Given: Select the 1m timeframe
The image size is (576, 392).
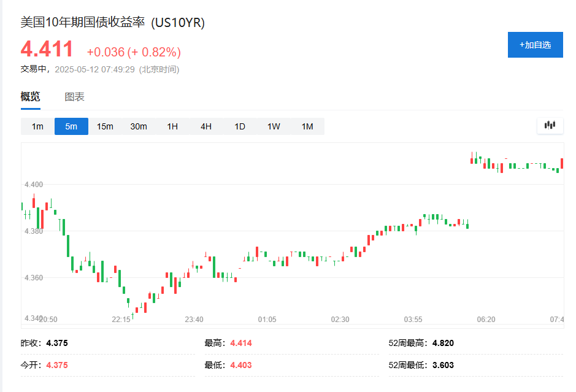Looking at the screenshot, I should 38,126.
